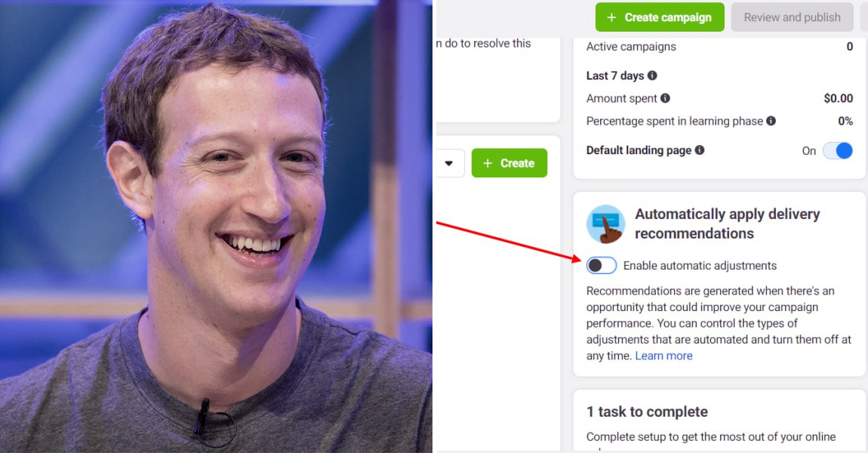
Task: Click the 1 task to complete heading
Action: tap(647, 412)
